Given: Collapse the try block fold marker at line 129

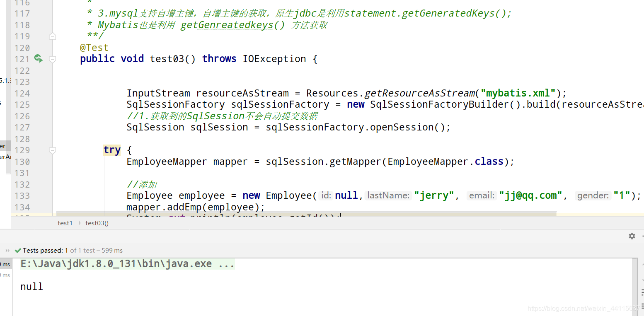Looking at the screenshot, I should pyautogui.click(x=53, y=150).
